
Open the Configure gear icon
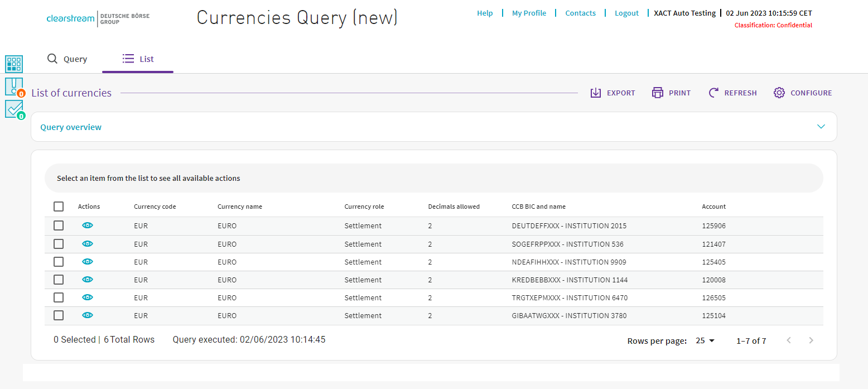[779, 93]
